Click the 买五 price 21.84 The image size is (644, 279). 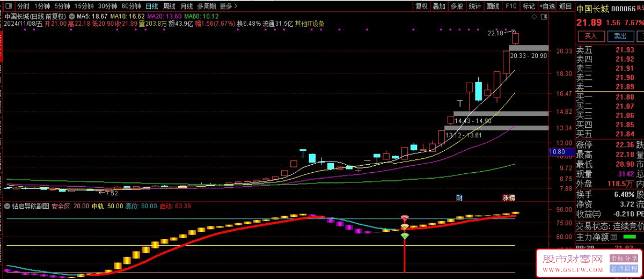tap(625, 134)
